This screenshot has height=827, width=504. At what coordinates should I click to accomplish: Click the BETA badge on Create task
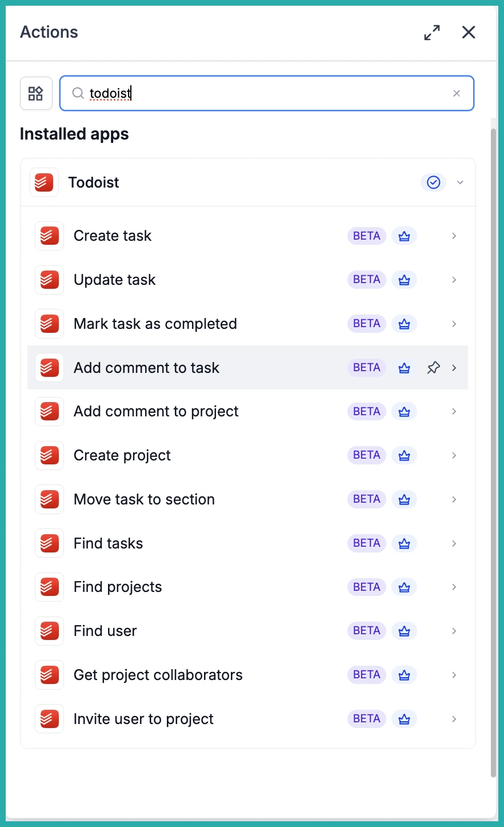(x=367, y=236)
